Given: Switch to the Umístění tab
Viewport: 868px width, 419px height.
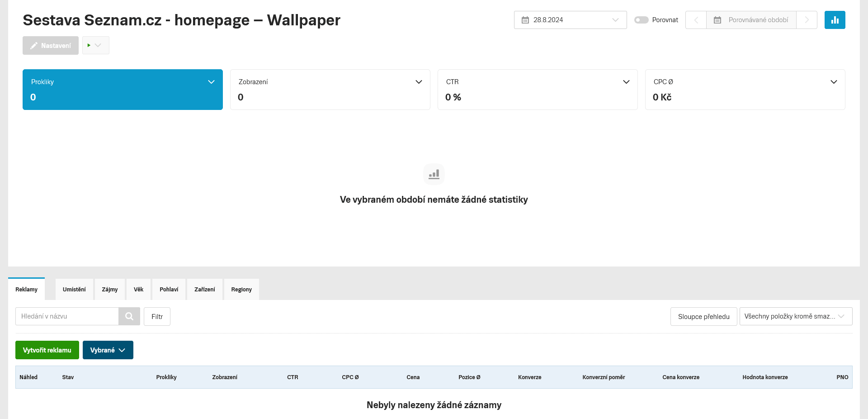Looking at the screenshot, I should tap(74, 290).
